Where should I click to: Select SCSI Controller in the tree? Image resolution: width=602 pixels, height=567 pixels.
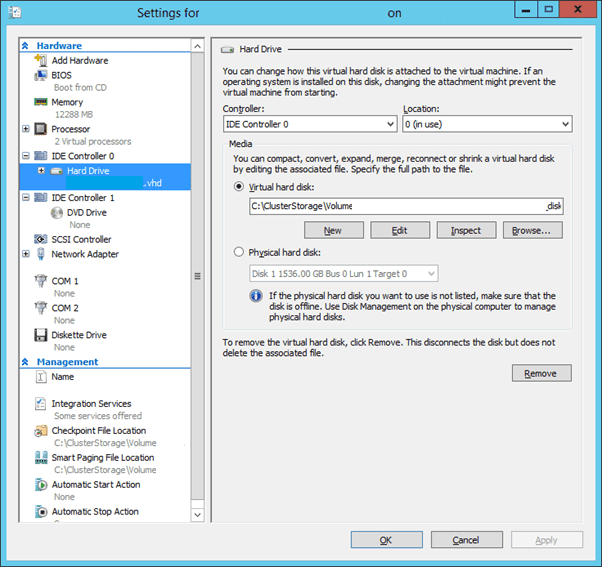pyautogui.click(x=81, y=240)
